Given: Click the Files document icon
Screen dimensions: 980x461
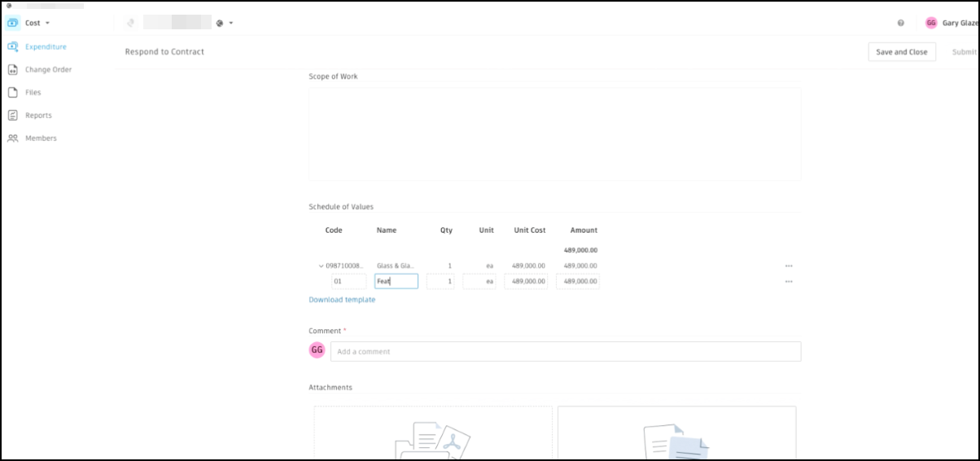Looking at the screenshot, I should (x=13, y=92).
